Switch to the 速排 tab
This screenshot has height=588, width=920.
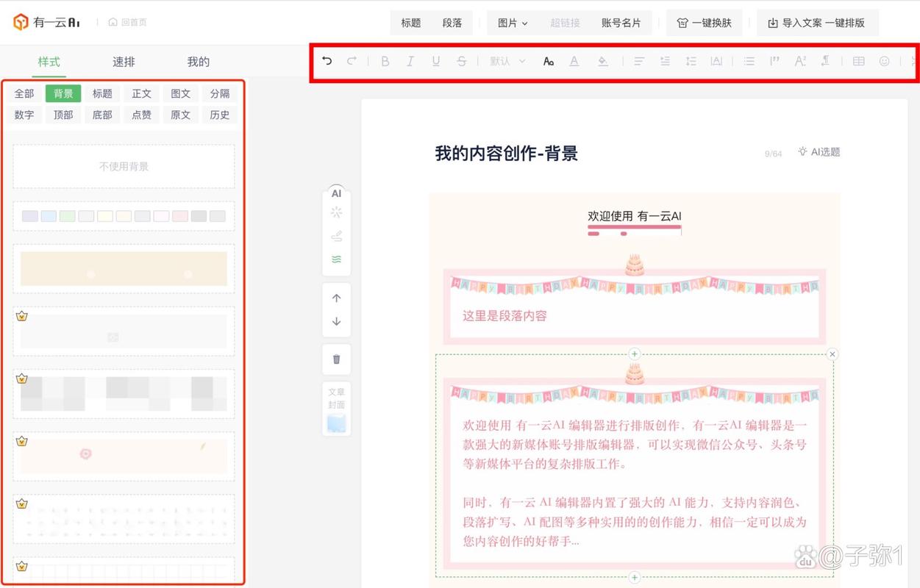(122, 62)
